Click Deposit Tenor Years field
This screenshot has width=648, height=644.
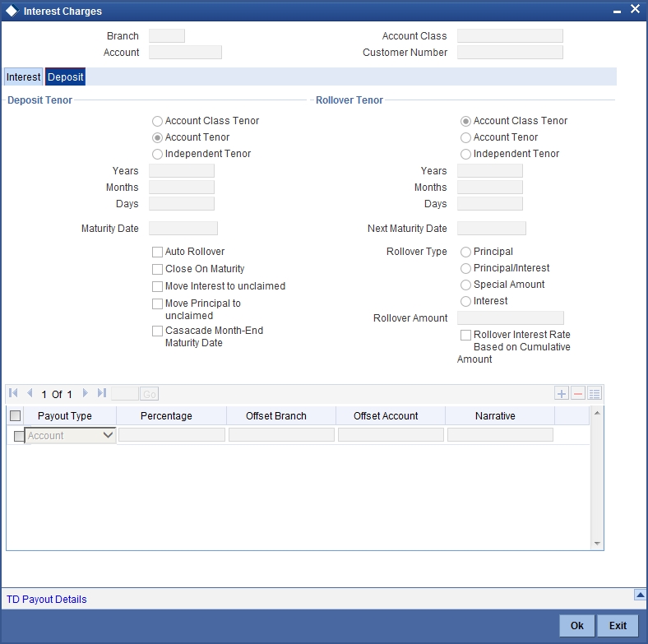click(x=182, y=171)
